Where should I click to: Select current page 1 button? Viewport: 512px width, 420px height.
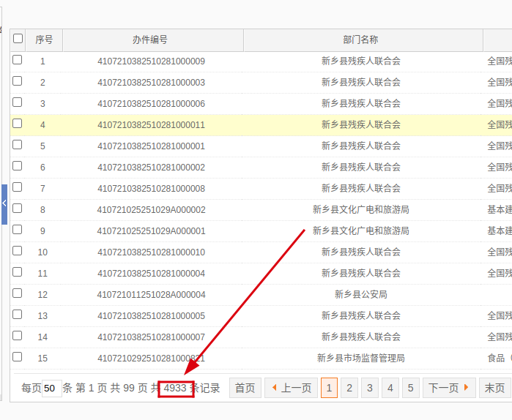[x=329, y=388]
